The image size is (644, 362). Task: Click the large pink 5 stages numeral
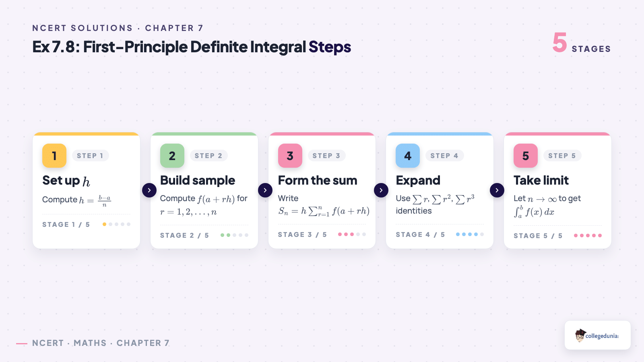coord(560,43)
